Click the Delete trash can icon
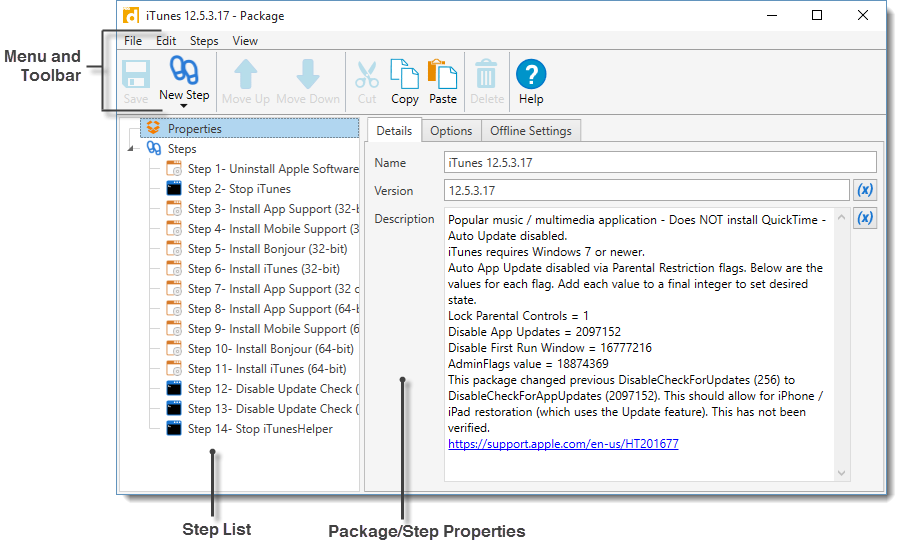Image resolution: width=902 pixels, height=542 pixels. pos(487,75)
